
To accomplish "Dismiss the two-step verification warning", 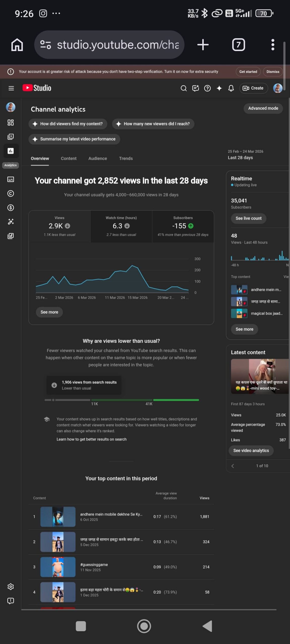I will click(273, 72).
